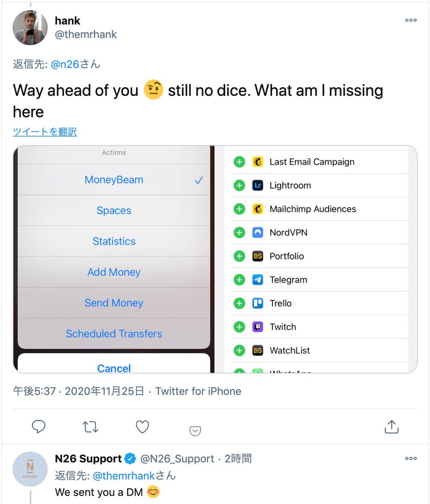430x504 pixels.
Task: Open the N26 Support avatar
Action: pyautogui.click(x=30, y=469)
